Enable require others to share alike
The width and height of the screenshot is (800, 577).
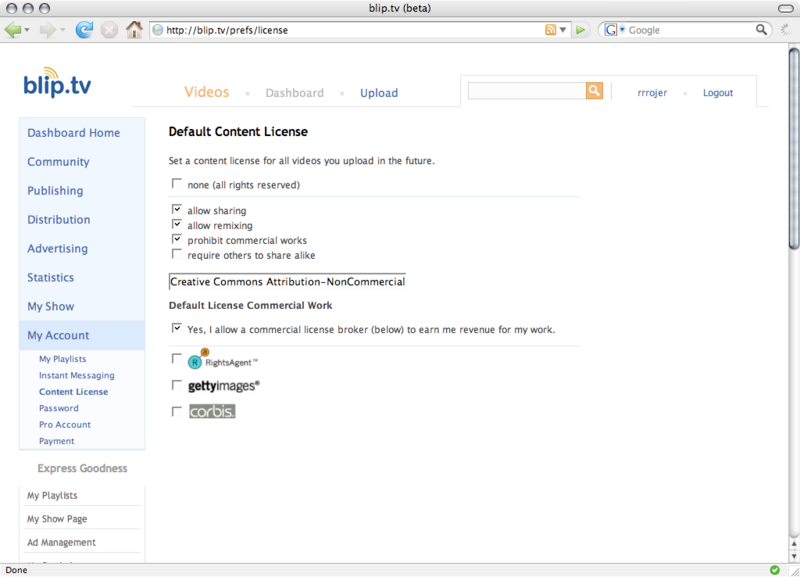coord(177,254)
